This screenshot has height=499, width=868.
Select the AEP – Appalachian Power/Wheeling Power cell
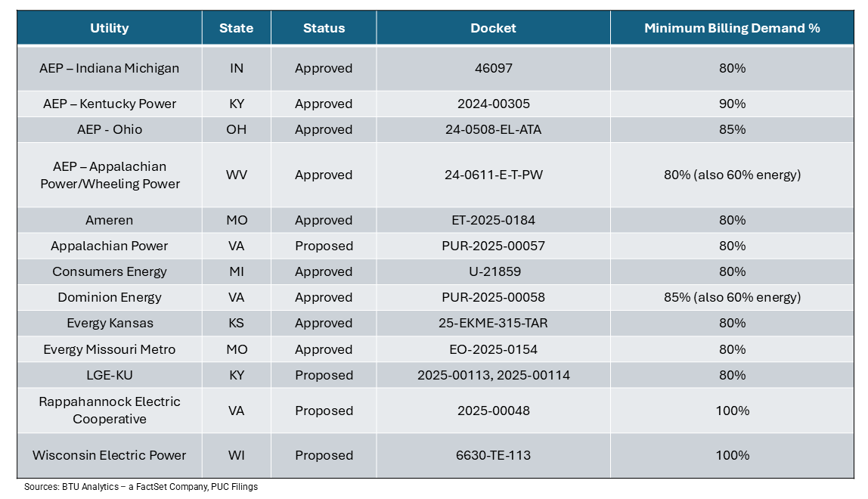[110, 175]
